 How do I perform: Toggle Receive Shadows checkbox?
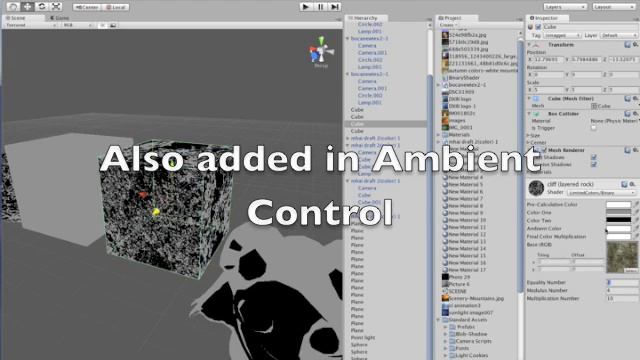[593, 164]
